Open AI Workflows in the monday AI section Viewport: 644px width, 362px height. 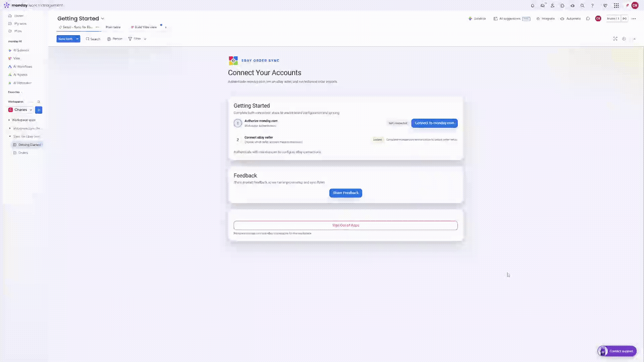23,66
